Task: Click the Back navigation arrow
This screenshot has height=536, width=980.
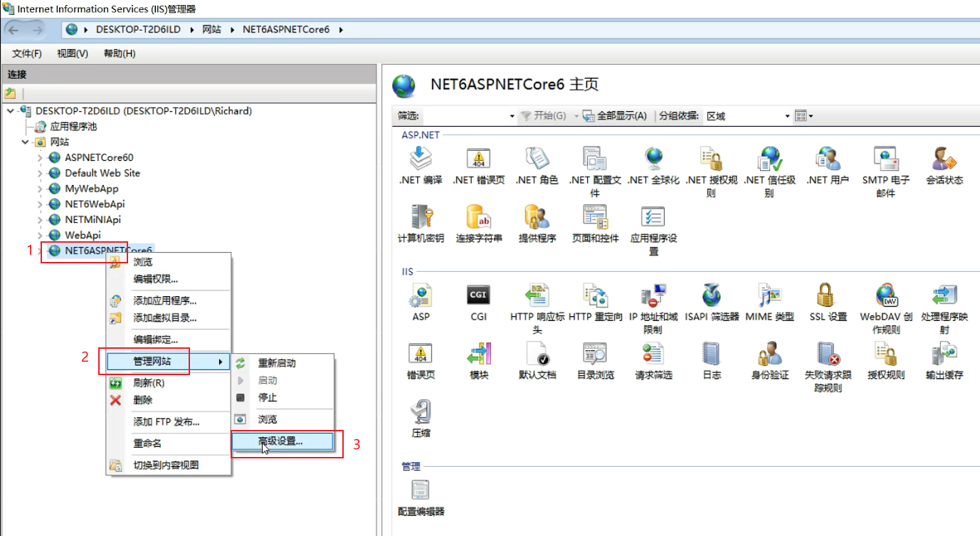Action: [x=15, y=30]
